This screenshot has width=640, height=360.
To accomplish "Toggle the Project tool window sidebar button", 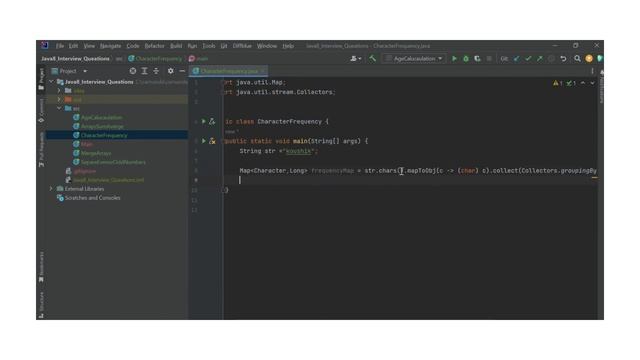I will [x=41, y=79].
